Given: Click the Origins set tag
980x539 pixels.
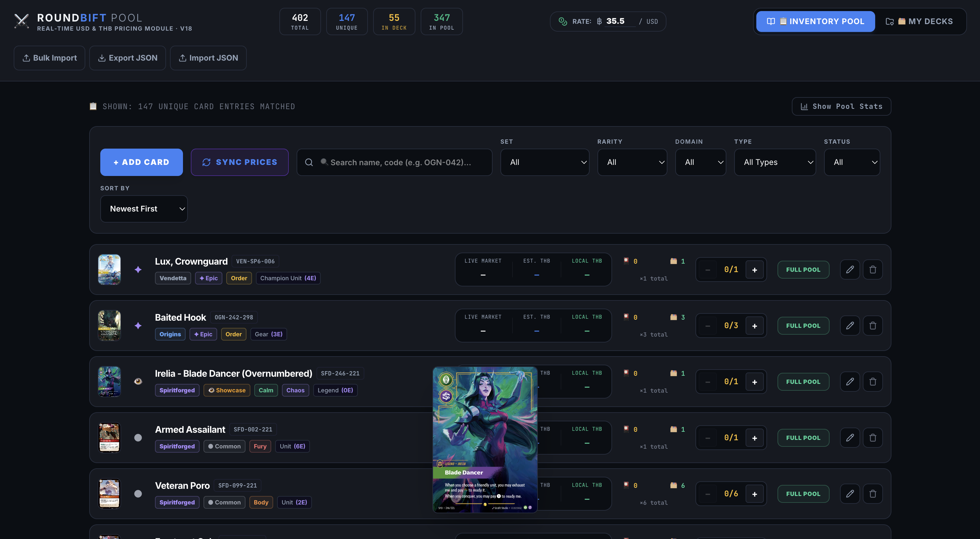Looking at the screenshot, I should (170, 334).
